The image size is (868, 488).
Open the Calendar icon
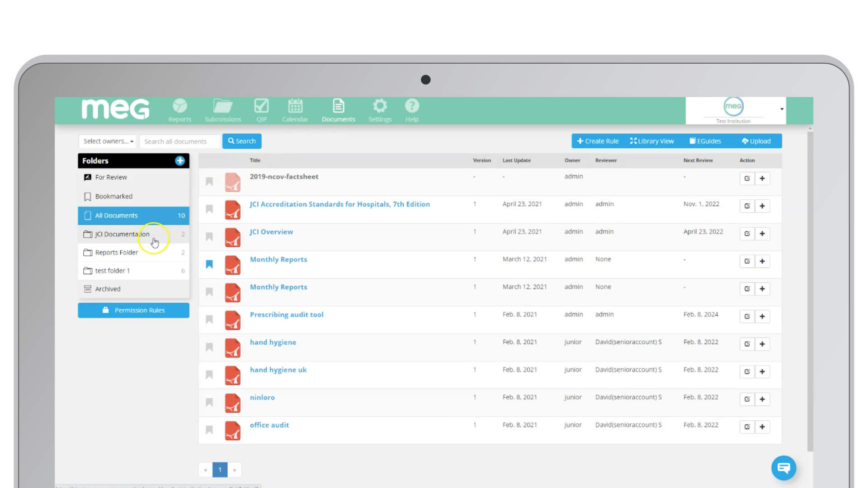click(295, 108)
